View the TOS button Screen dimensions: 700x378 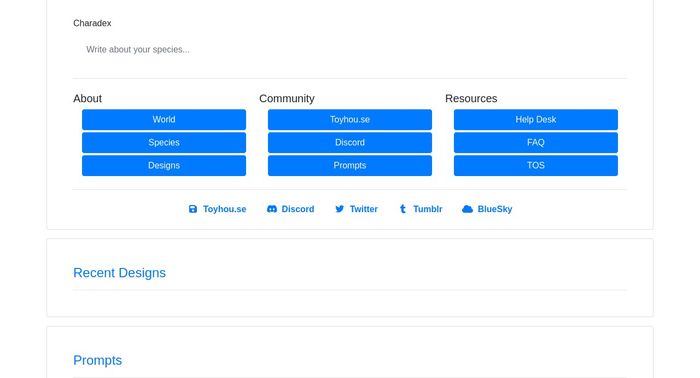536,166
